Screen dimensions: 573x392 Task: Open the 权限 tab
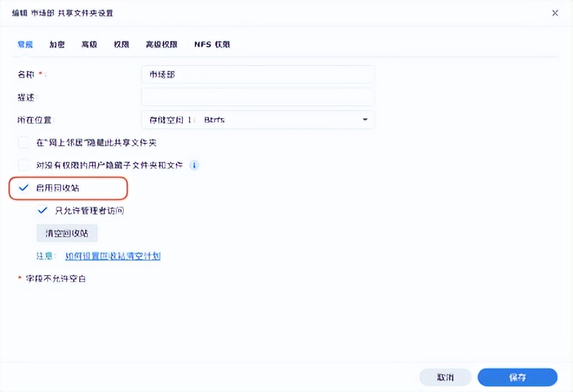coord(121,44)
